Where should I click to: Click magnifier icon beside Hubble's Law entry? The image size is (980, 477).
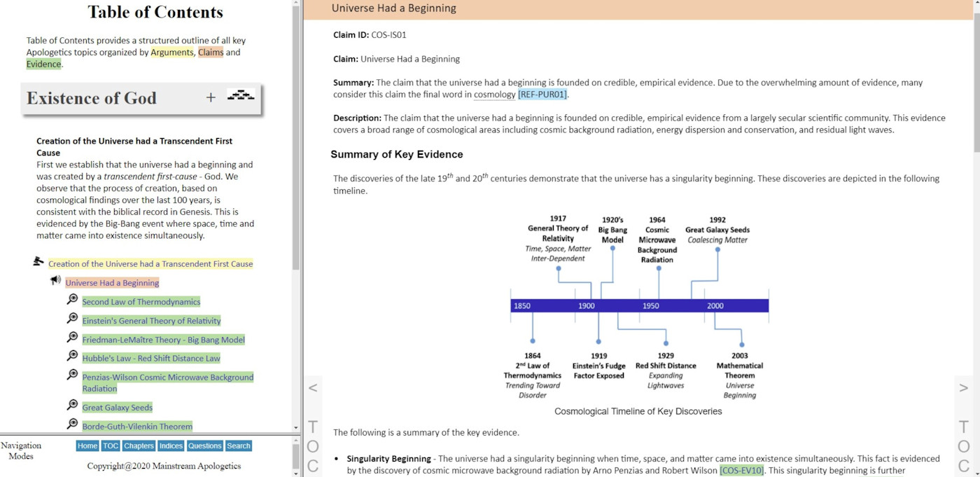pyautogui.click(x=72, y=356)
